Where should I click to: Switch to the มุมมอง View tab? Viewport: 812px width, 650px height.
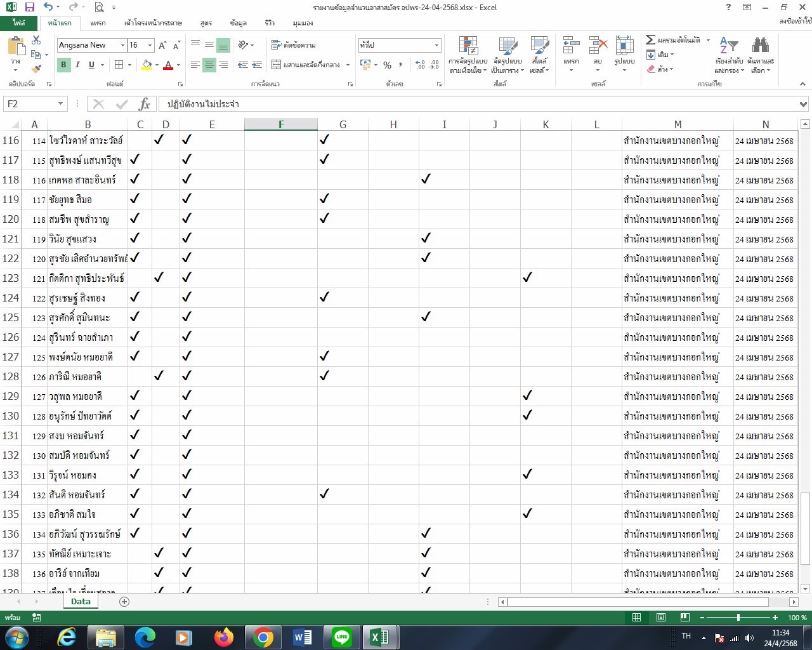pyautogui.click(x=303, y=23)
